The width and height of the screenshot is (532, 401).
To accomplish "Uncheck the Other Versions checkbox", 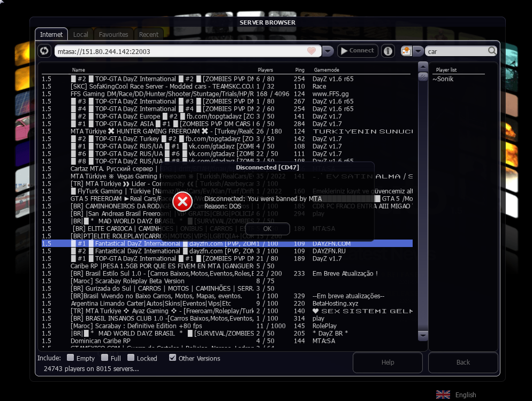I will 172,358.
